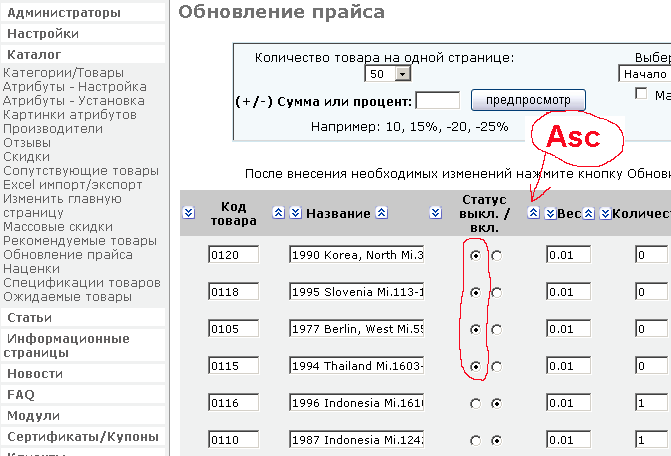671x456 pixels.
Task: Set status on for item 0120
Action: (x=496, y=255)
